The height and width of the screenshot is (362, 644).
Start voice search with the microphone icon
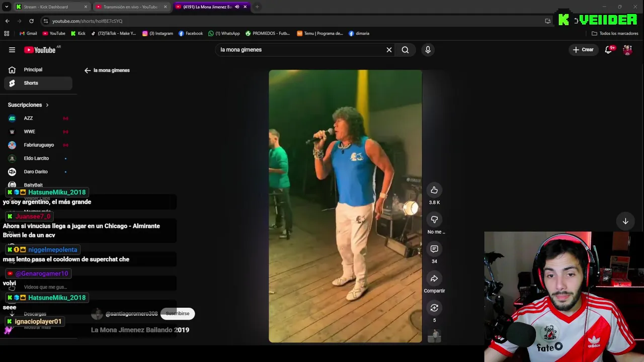(428, 50)
